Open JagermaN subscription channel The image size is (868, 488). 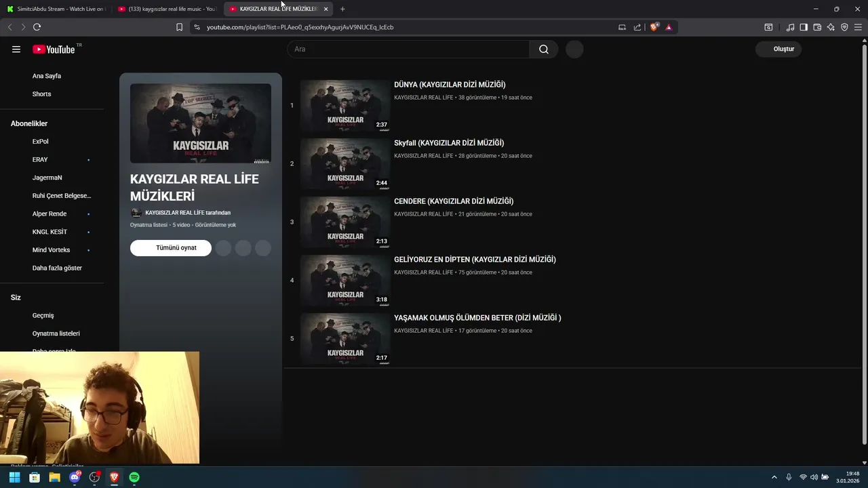(47, 178)
